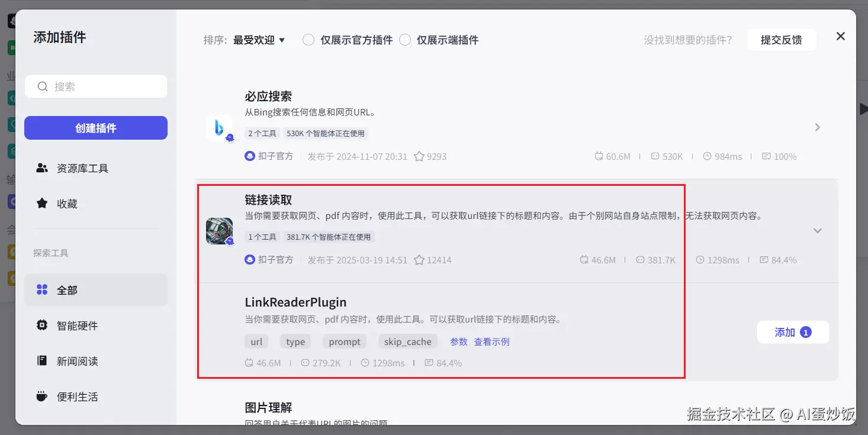Click the 必应搜索 title
868x435 pixels.
pos(268,96)
